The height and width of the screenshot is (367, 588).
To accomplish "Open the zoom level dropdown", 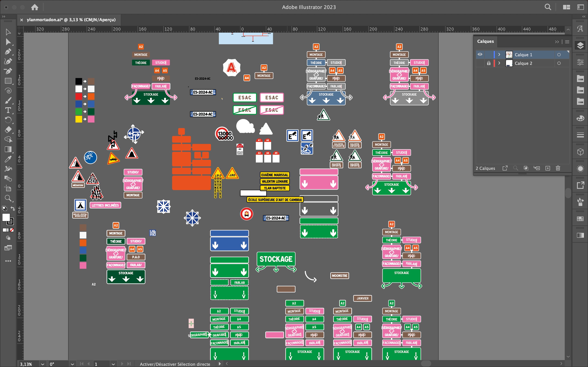I will pos(42,364).
